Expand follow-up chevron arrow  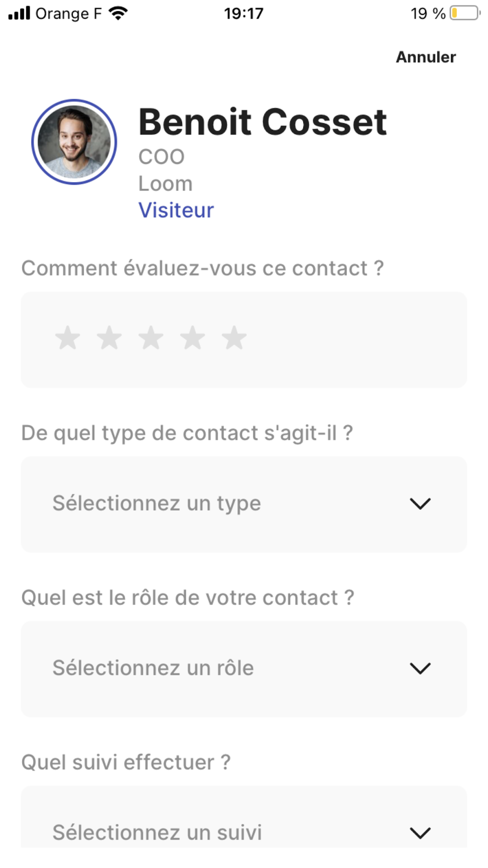pyautogui.click(x=420, y=833)
